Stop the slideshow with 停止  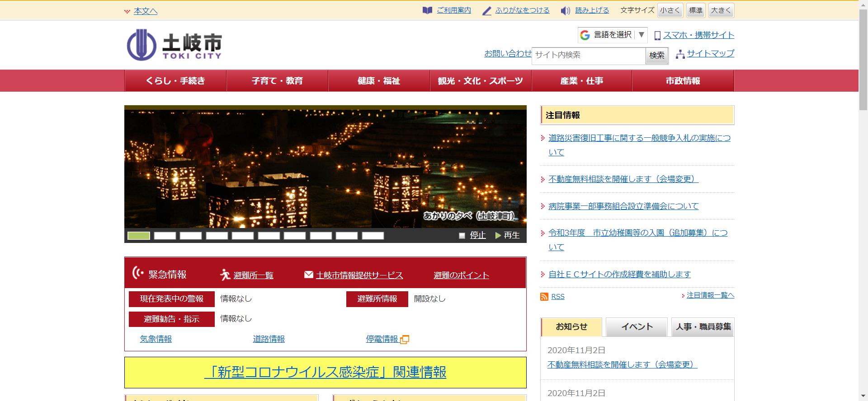(472, 235)
